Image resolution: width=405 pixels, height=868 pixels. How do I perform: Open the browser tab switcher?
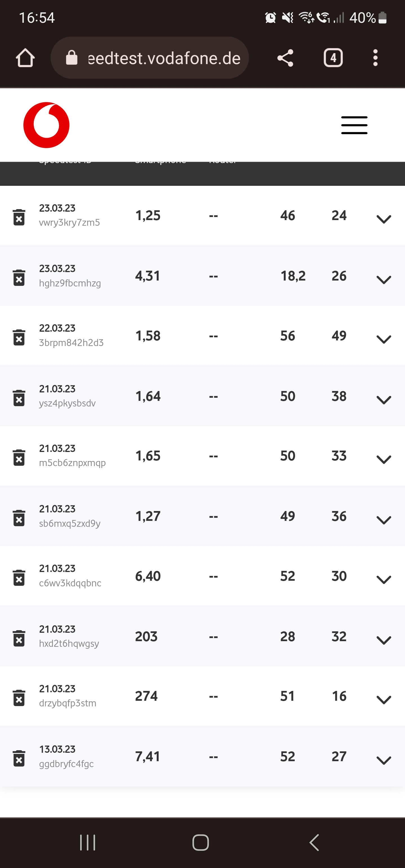(333, 58)
